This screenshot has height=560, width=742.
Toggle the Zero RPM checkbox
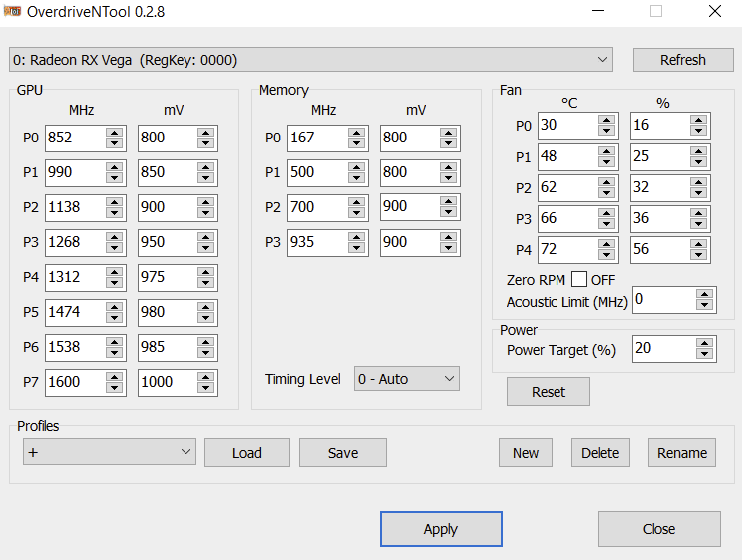[579, 280]
